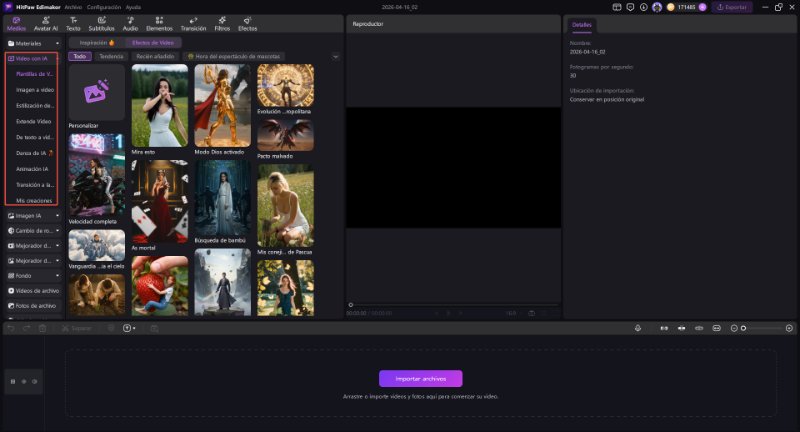Open the Subtítulos tool

tap(102, 24)
